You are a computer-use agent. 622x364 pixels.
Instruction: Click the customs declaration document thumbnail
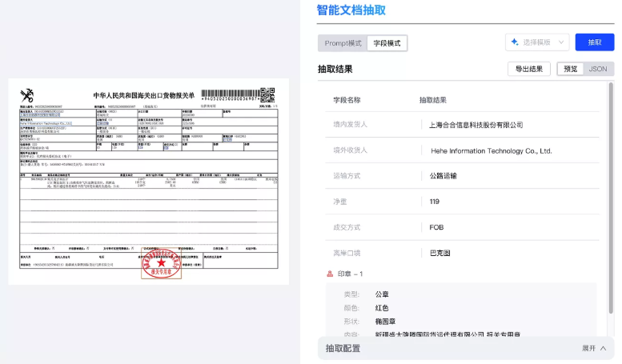coord(149,182)
